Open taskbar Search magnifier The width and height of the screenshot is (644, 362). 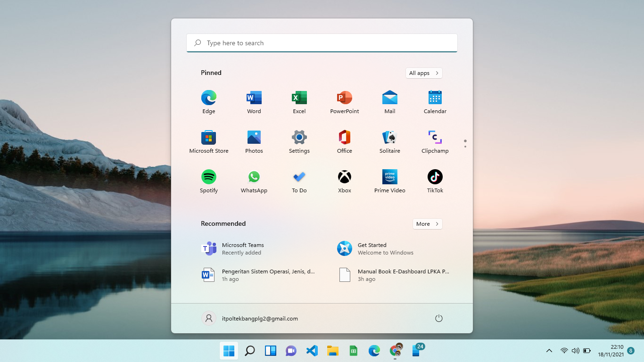(x=250, y=351)
